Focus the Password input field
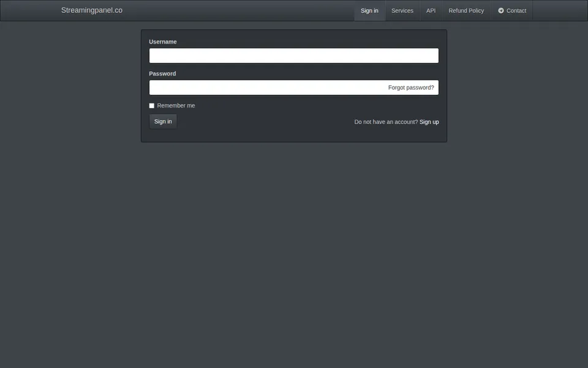Viewport: 588px width, 368px height. click(x=293, y=88)
